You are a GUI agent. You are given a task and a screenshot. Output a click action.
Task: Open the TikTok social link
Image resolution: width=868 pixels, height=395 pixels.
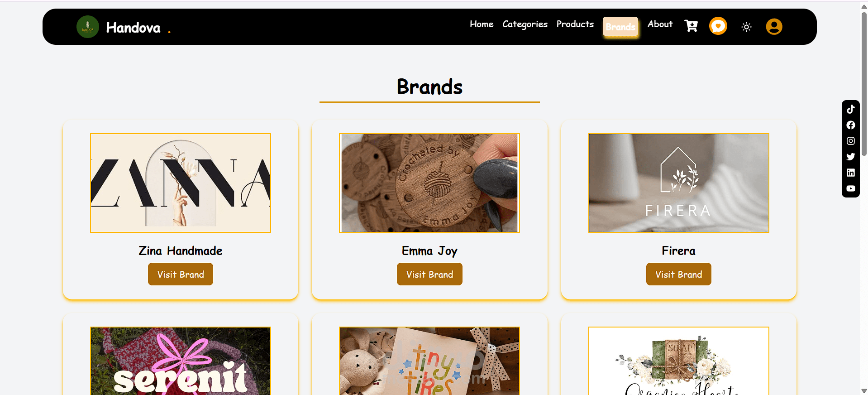click(x=851, y=109)
